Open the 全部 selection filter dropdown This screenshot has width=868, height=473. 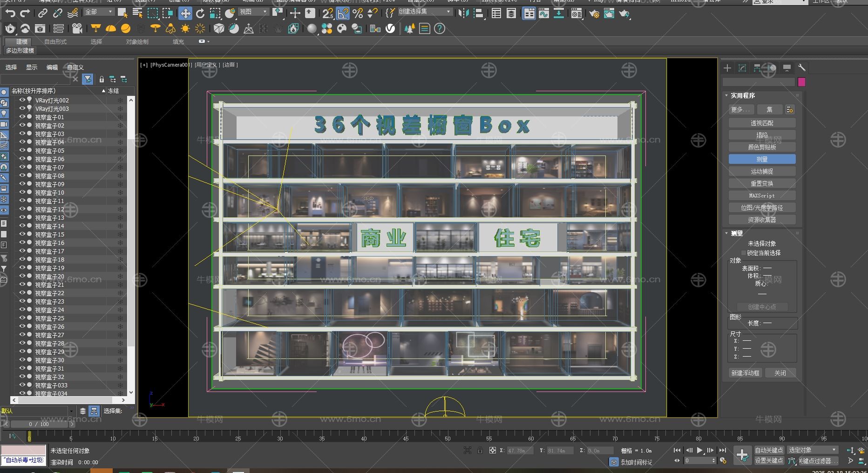(x=99, y=12)
